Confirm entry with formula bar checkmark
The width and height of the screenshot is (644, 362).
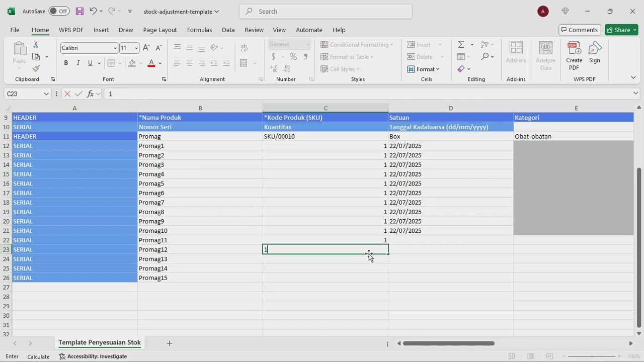(78, 94)
